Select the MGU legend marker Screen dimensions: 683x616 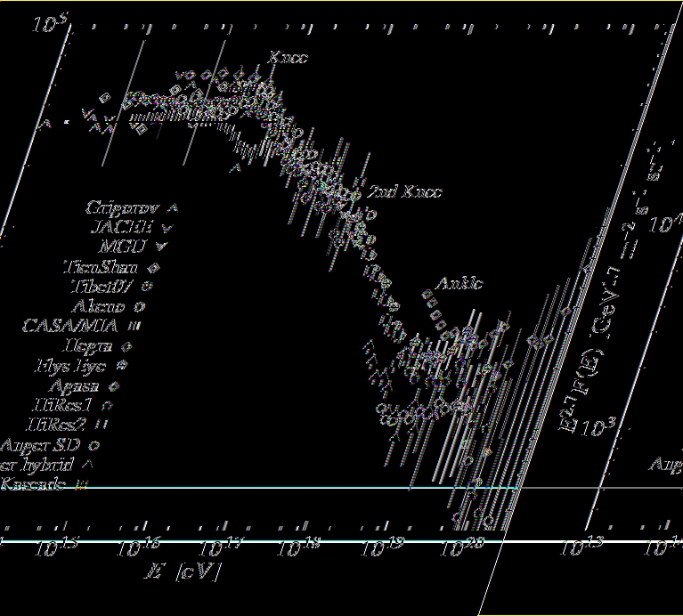161,247
